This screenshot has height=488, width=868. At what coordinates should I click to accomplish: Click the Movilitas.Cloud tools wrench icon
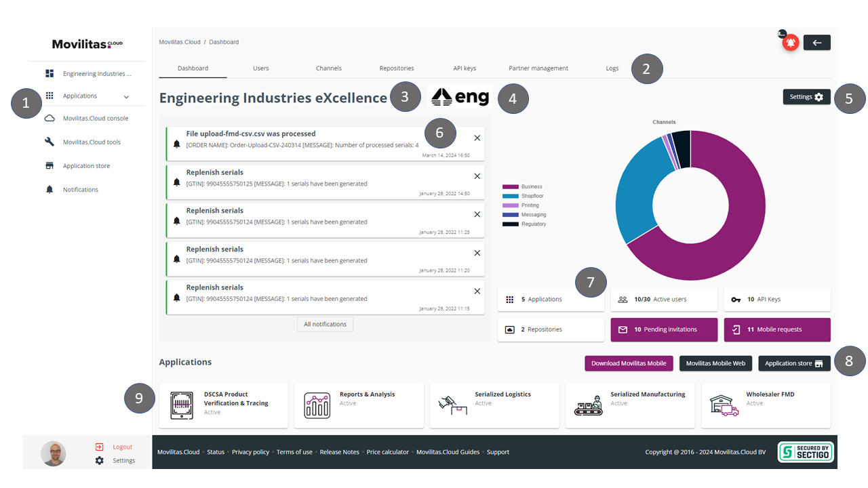pyautogui.click(x=50, y=142)
